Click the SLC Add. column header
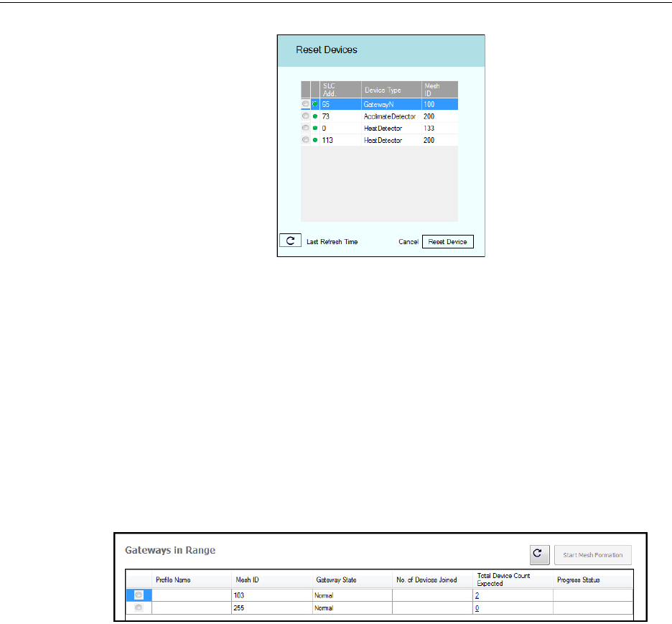The image size is (672, 624). click(340, 90)
